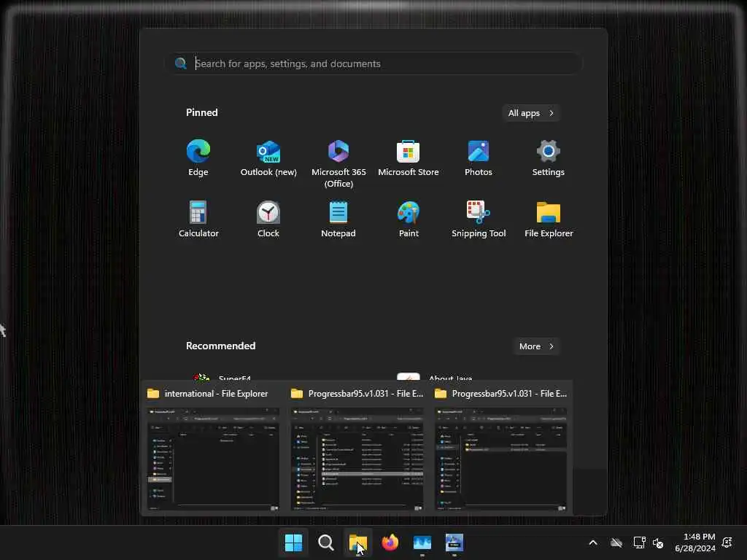
Task: Open the Clock app
Action: [x=268, y=219]
